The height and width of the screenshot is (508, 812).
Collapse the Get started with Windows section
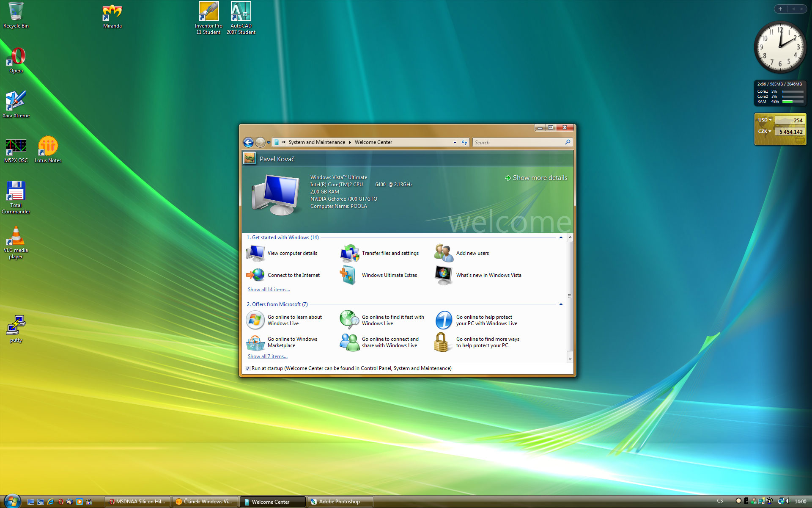[561, 237]
